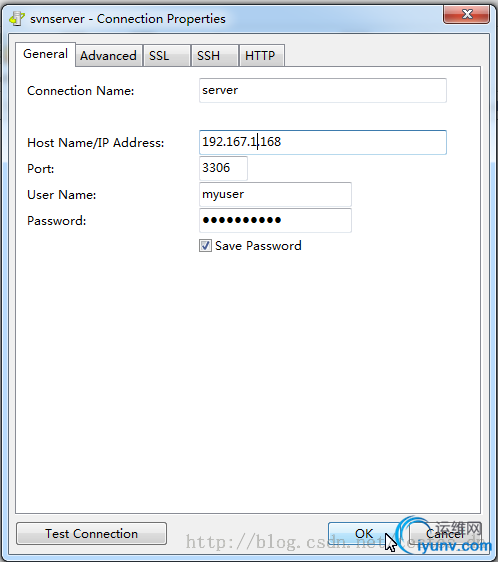Click the 'User Name:' label
Image resolution: width=498 pixels, height=562 pixels.
click(x=62, y=195)
